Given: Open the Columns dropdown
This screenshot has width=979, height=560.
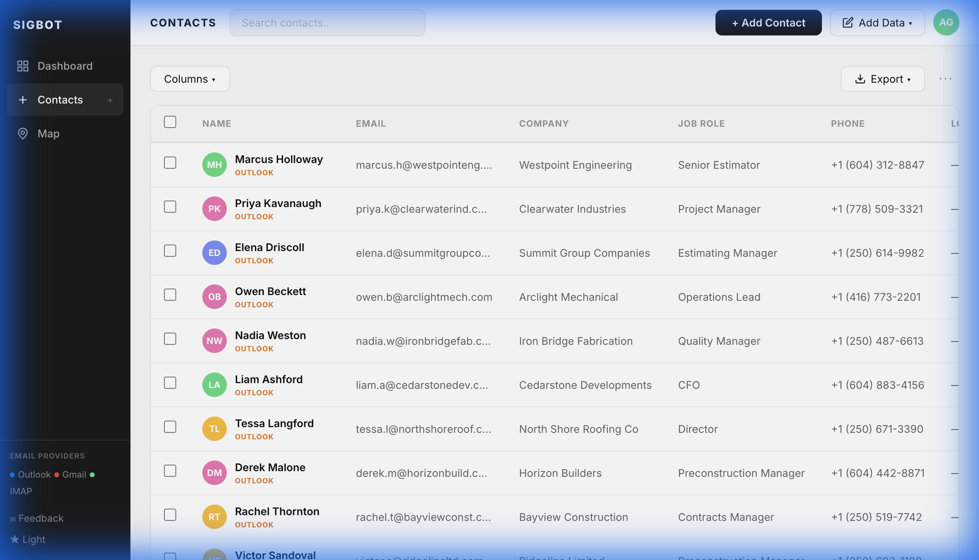Looking at the screenshot, I should pyautogui.click(x=190, y=79).
